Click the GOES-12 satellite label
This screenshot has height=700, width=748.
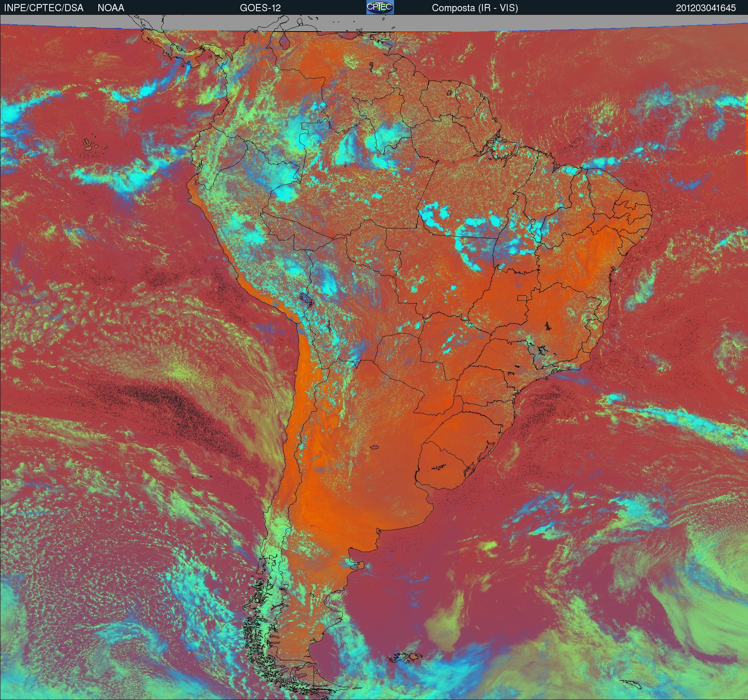pos(260,8)
